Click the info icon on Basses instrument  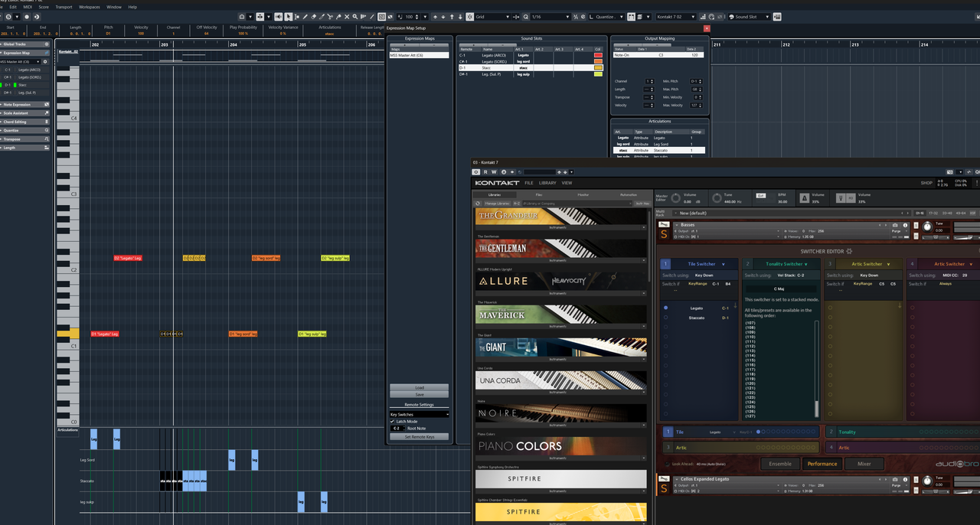point(905,225)
